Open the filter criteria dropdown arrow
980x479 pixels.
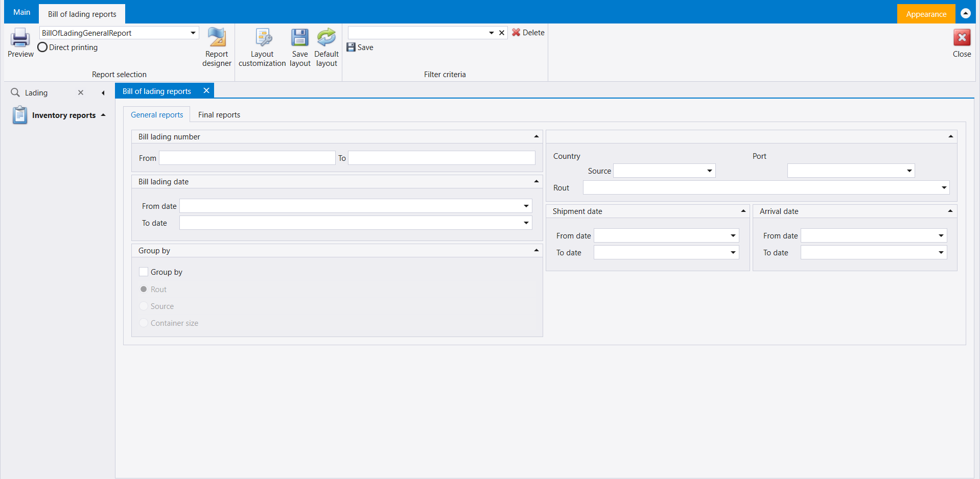(492, 33)
